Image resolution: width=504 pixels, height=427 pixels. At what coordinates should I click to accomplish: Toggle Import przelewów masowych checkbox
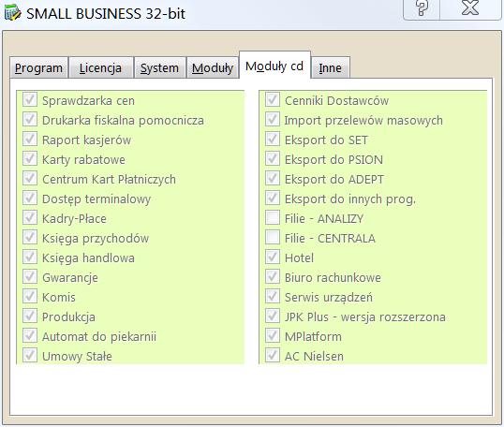coord(273,120)
